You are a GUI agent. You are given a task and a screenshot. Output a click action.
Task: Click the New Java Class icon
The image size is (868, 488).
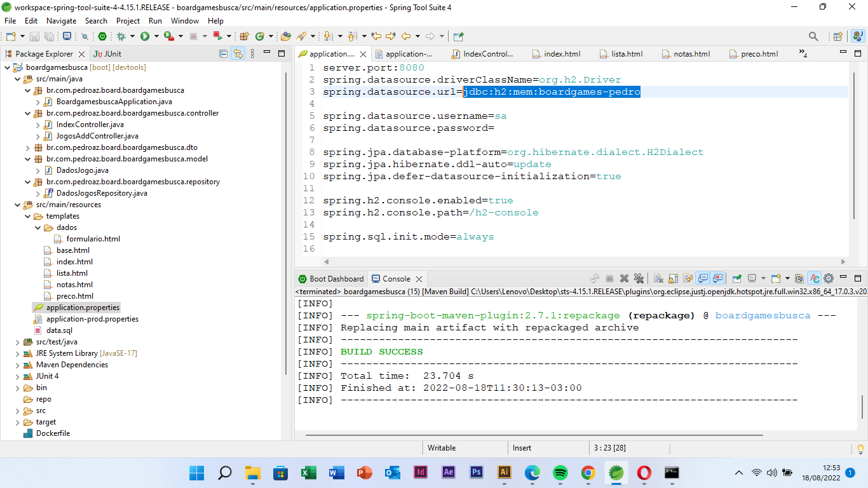[259, 36]
